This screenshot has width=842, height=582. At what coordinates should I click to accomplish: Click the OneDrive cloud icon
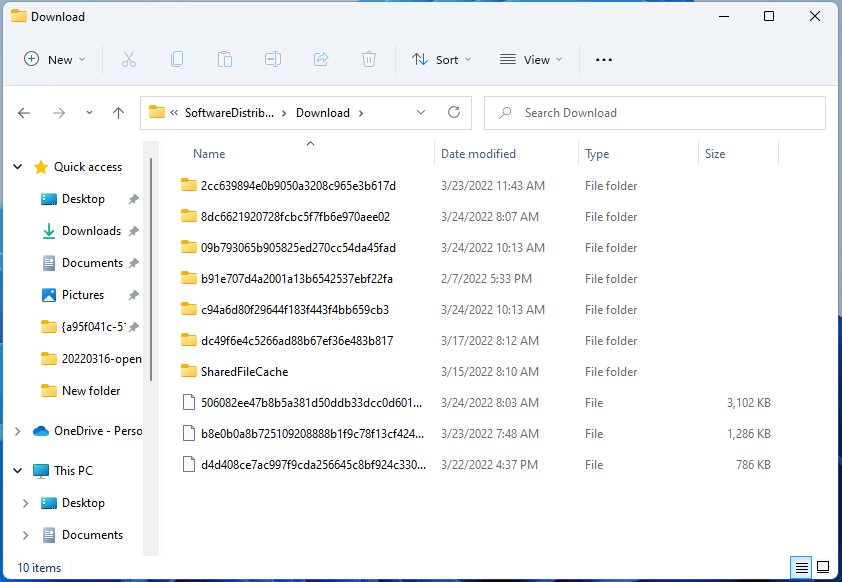(41, 431)
